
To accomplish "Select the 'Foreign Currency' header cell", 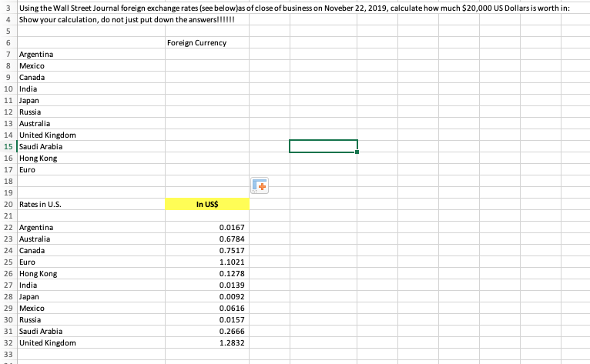I will pos(207,43).
